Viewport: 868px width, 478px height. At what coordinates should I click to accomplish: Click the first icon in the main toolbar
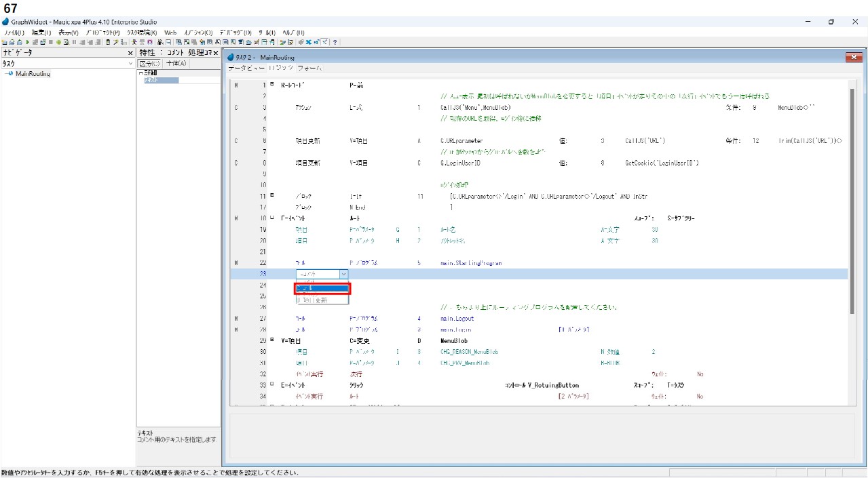point(5,42)
